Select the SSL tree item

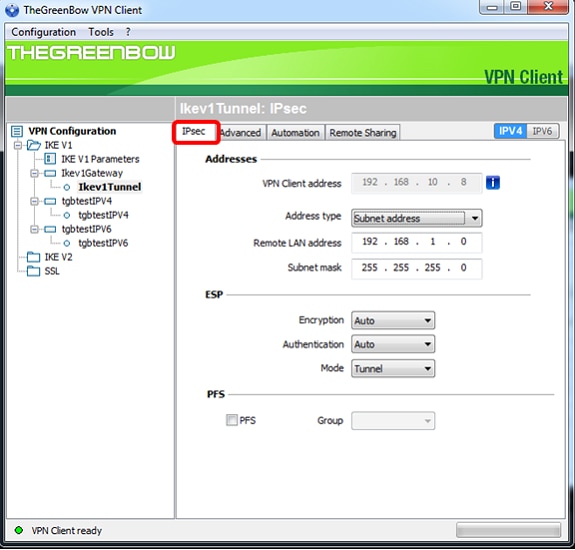point(52,271)
